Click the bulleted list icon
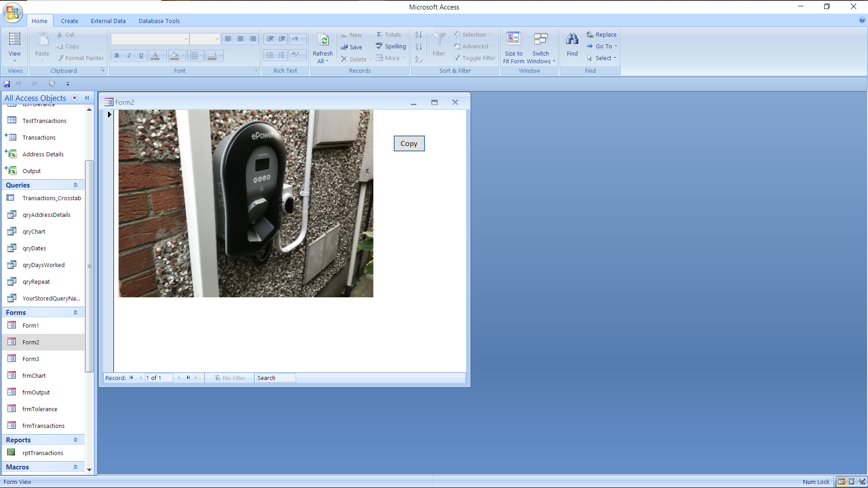 (x=282, y=55)
